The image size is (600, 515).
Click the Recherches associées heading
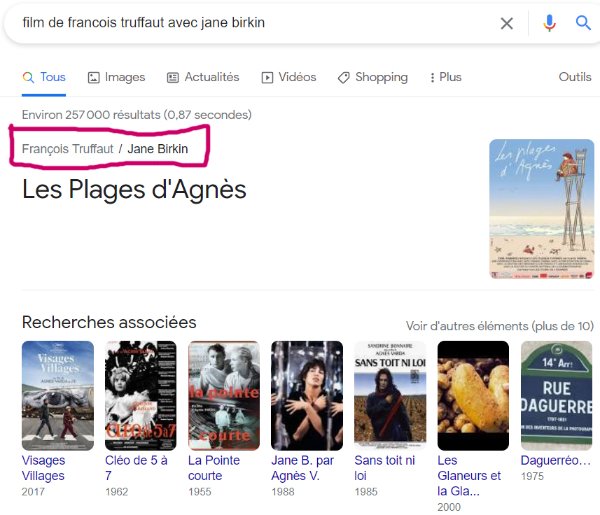(x=109, y=323)
